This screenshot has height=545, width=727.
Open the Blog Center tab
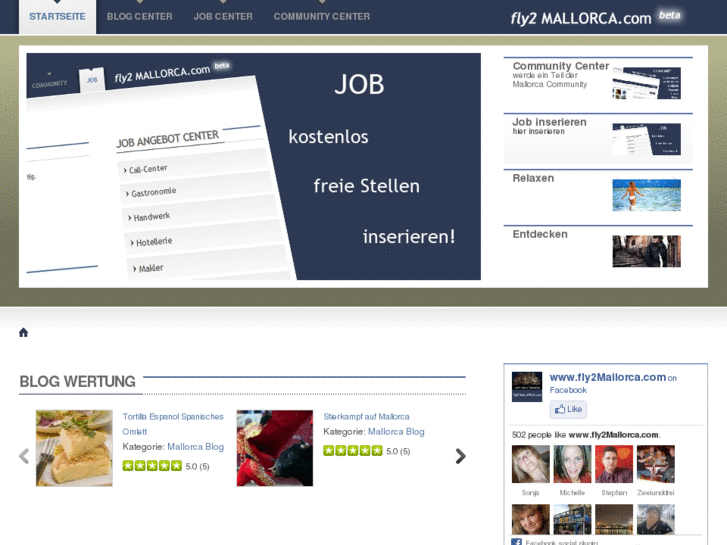tap(140, 17)
